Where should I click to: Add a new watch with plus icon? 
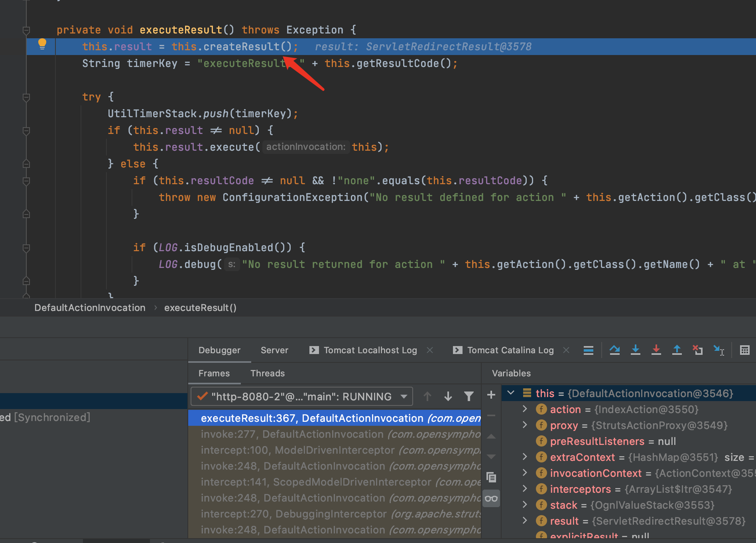tap(491, 395)
